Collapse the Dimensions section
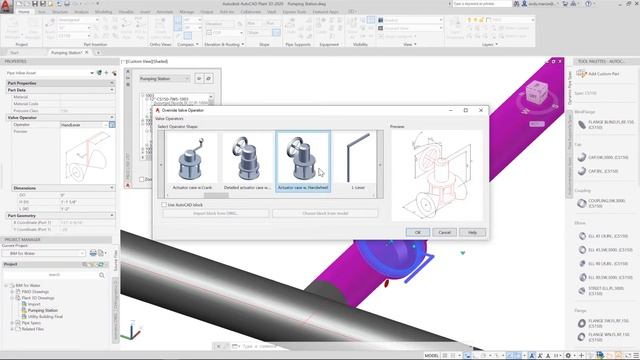This screenshot has width=640, height=360. click(x=111, y=188)
